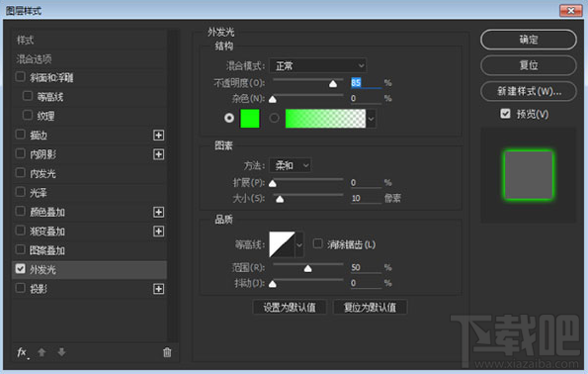Open the 混合模式 dropdown showing 正常
The height and width of the screenshot is (374, 588).
(x=317, y=65)
